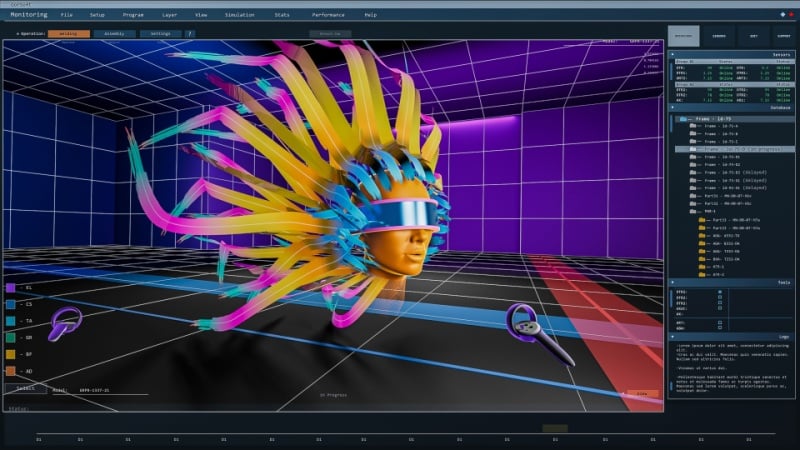The height and width of the screenshot is (450, 800).
Task: Click the right VR controller icon in viewport
Action: 527,324
